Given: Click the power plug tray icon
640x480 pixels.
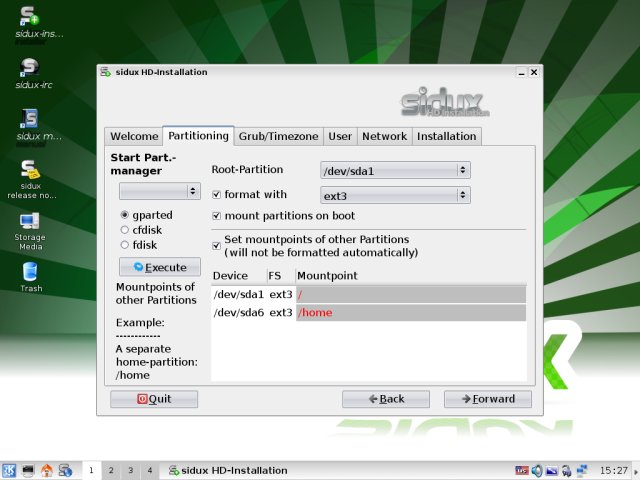Looking at the screenshot, I should 567,471.
